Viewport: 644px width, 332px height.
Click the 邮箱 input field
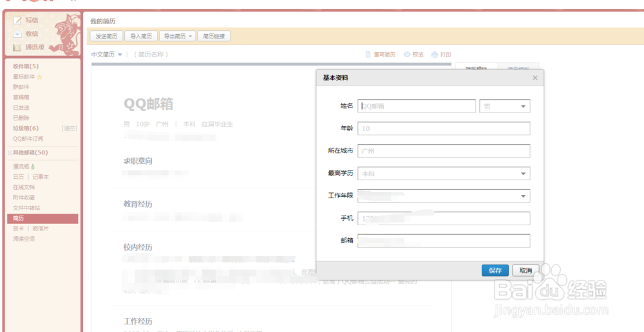pyautogui.click(x=444, y=241)
